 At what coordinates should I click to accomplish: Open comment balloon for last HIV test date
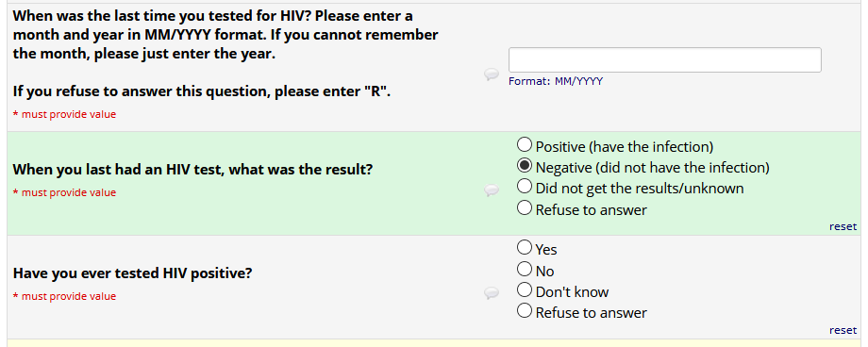[492, 74]
